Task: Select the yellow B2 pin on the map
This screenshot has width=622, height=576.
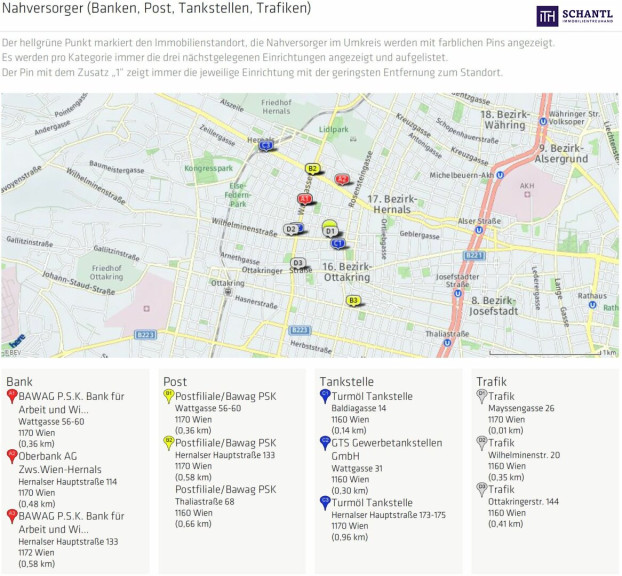Action: pos(312,169)
